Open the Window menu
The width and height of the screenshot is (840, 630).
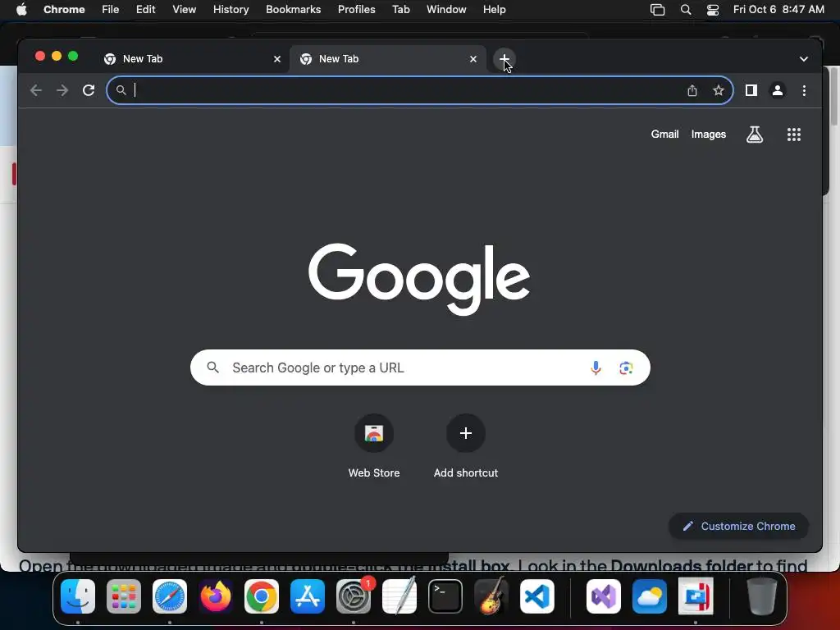click(x=446, y=9)
